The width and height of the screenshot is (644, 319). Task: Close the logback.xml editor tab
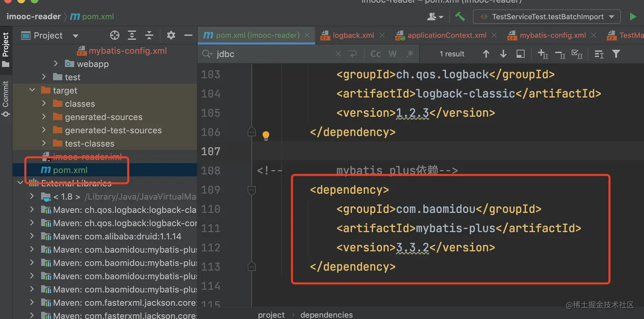[382, 35]
